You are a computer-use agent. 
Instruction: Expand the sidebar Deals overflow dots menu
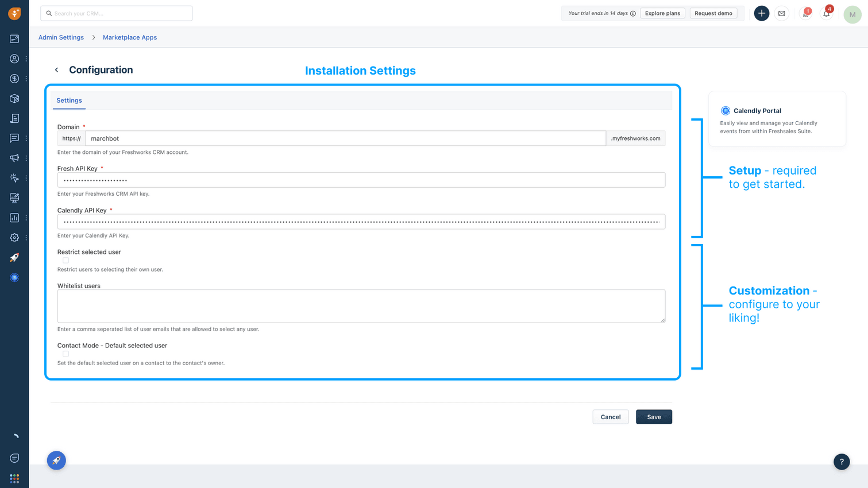(x=25, y=79)
